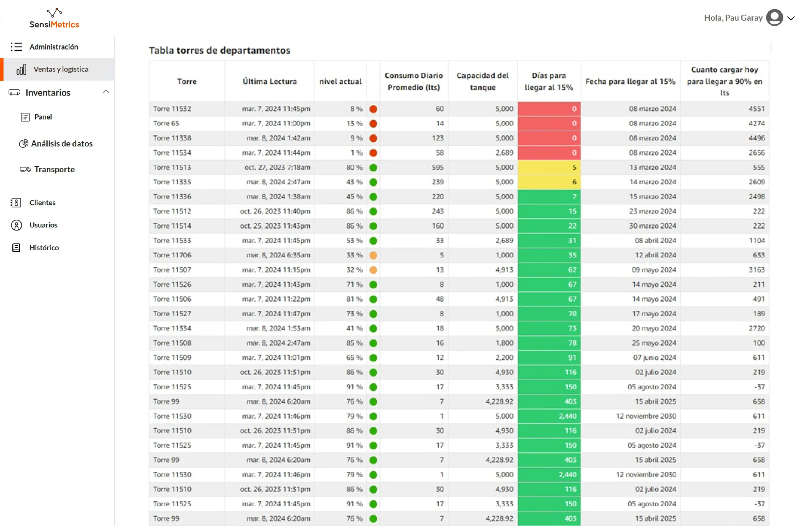Open the Panel submenu item

pyautogui.click(x=43, y=117)
